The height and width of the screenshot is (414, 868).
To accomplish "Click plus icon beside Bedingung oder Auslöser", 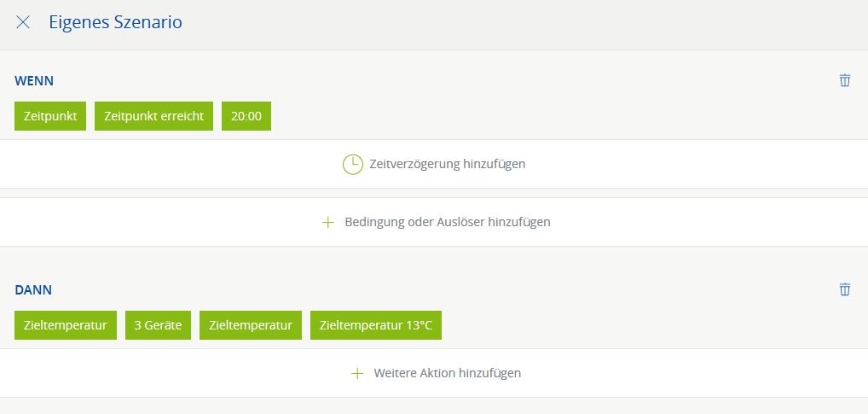I will coord(327,222).
